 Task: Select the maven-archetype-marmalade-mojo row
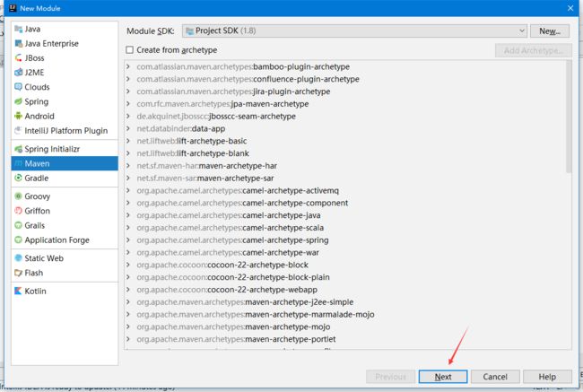345,314
